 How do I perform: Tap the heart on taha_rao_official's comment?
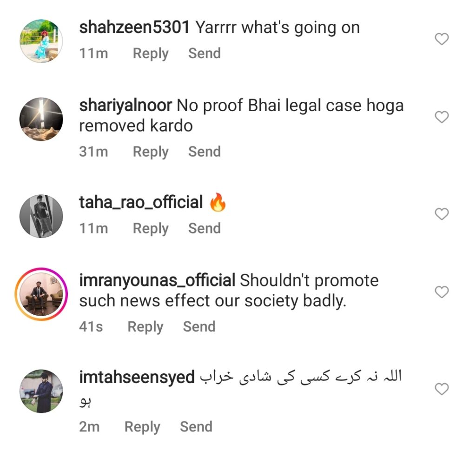tap(442, 214)
